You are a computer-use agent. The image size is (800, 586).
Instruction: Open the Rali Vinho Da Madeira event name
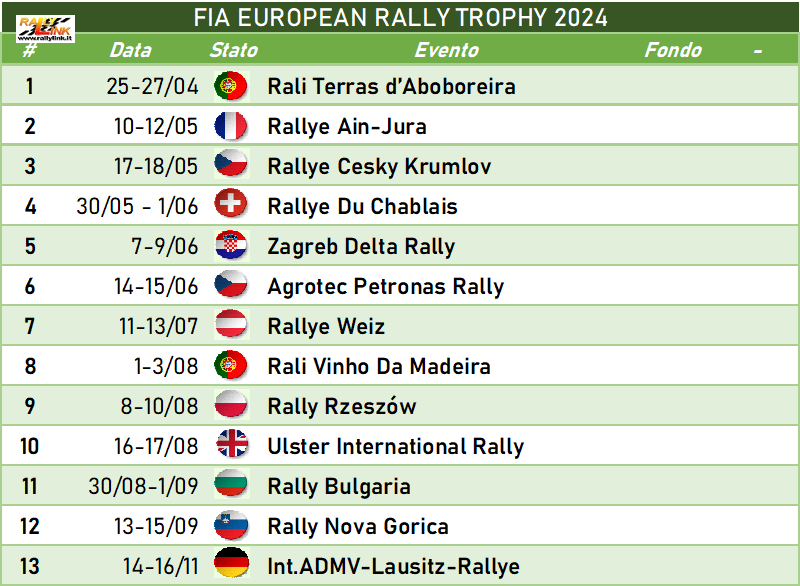pos(379,366)
